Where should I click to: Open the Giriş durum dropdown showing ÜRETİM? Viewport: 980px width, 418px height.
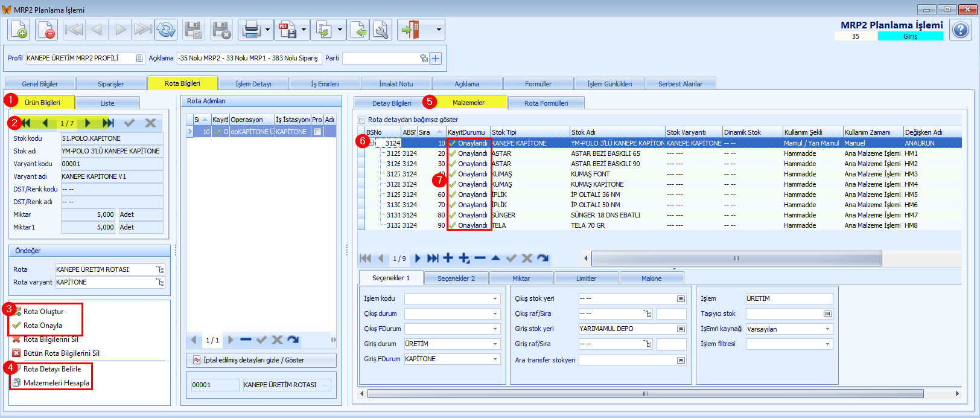click(495, 344)
